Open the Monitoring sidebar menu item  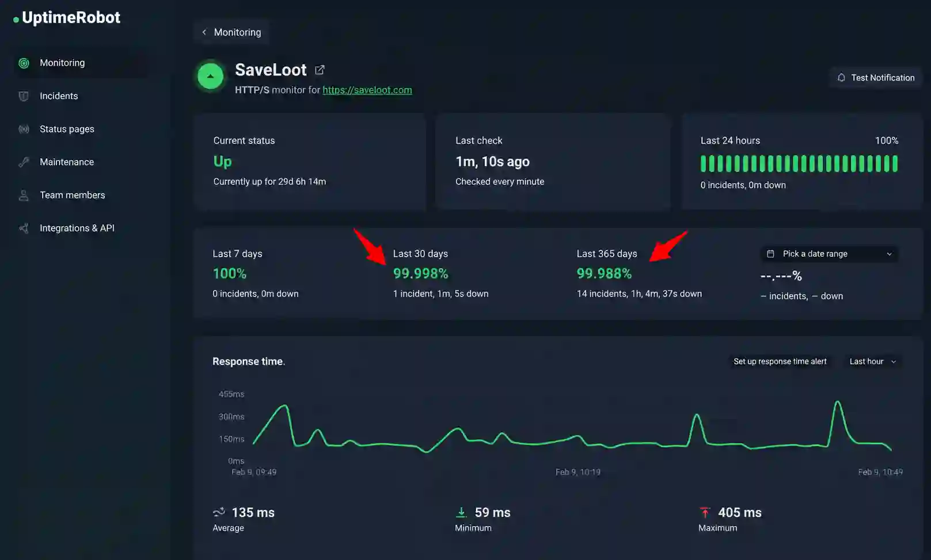pos(81,63)
